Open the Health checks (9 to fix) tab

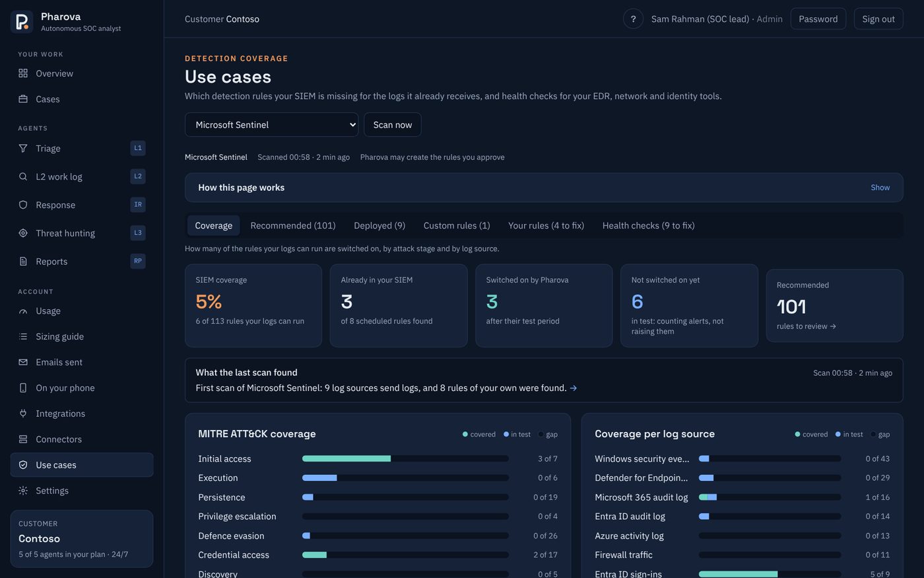648,225
